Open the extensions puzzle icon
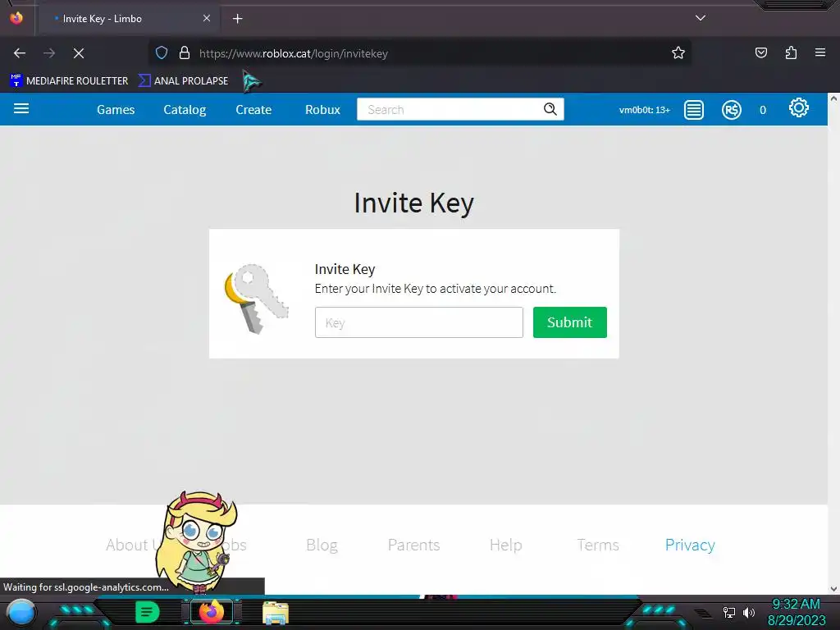 pos(792,52)
